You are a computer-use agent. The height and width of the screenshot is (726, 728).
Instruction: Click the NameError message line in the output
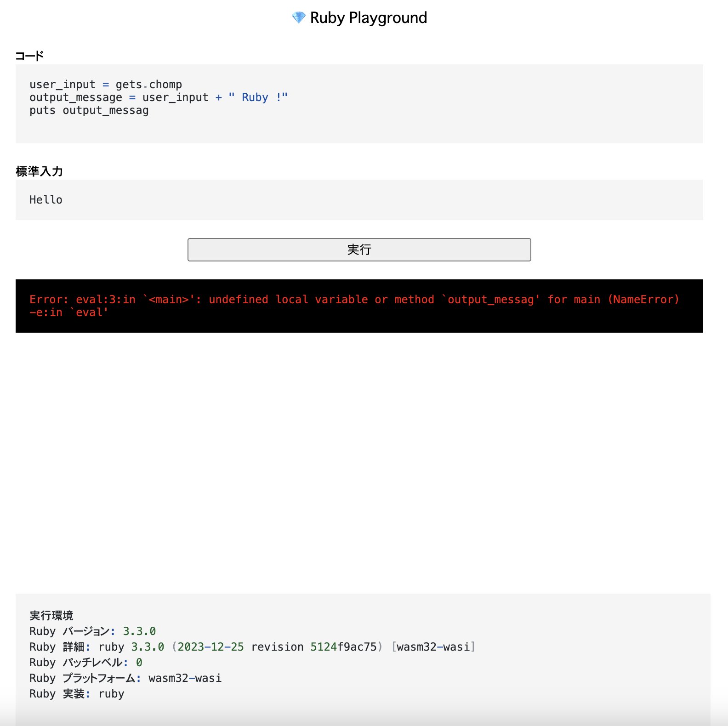354,300
